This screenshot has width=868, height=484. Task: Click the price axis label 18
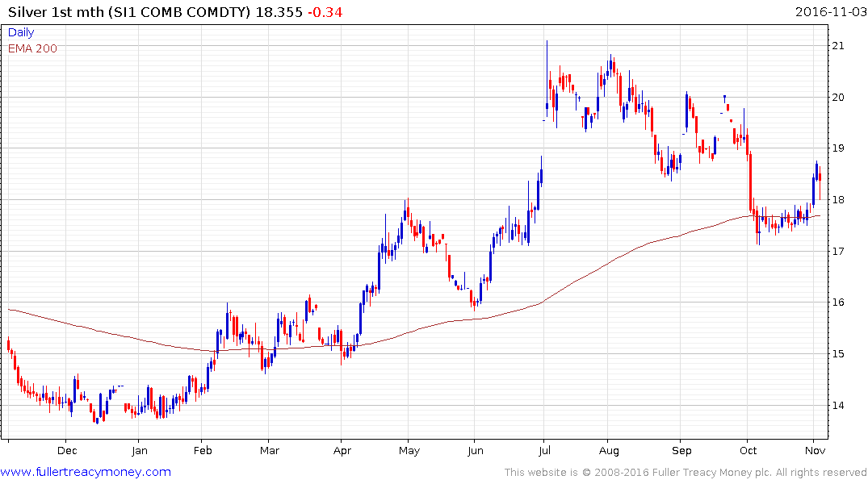coord(838,200)
